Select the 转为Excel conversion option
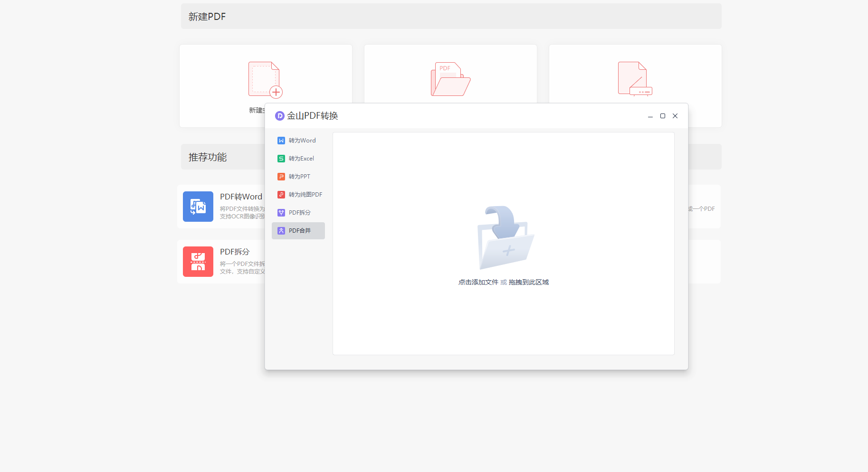Viewport: 868px width, 472px height. coord(298,159)
